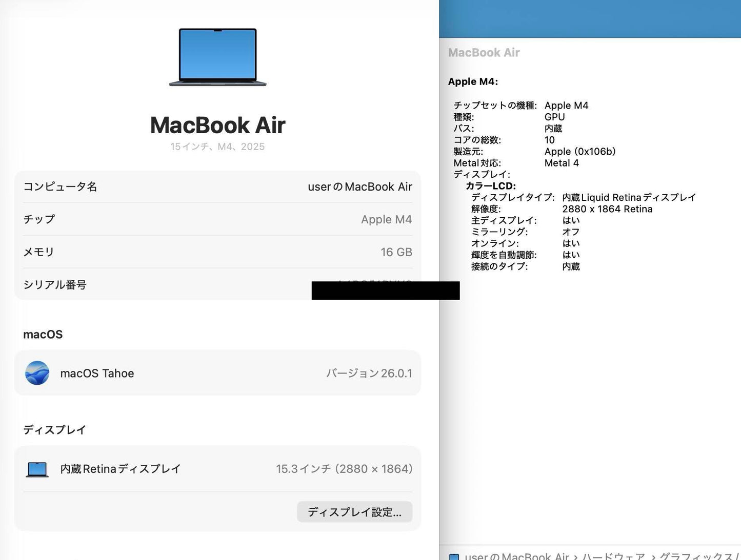Click the Mac icon in the breadcrumb bar
This screenshot has width=741, height=560.
454,557
